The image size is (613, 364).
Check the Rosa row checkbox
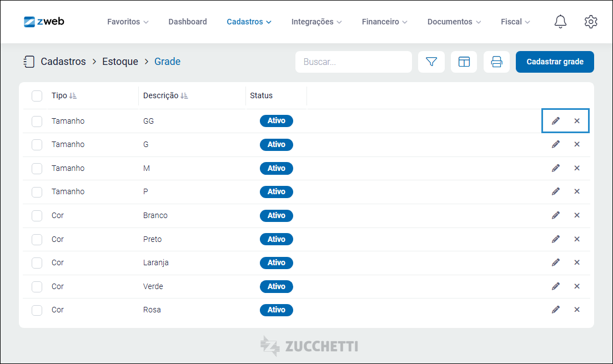tap(37, 311)
